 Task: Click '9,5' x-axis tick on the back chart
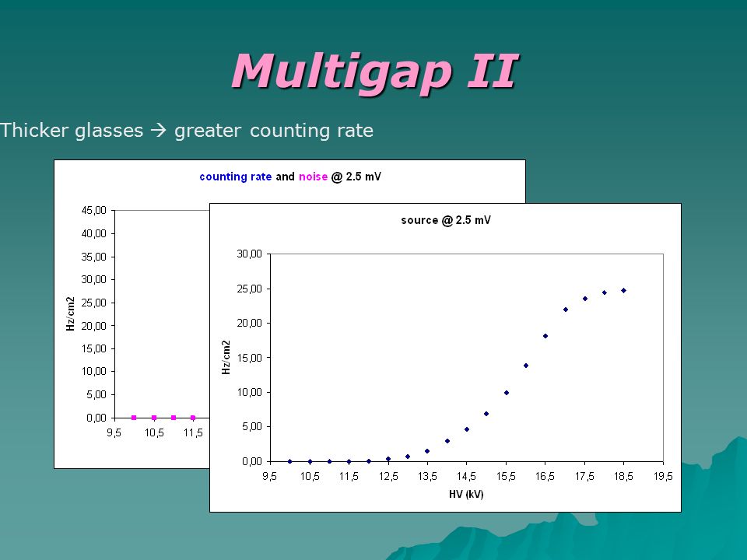pyautogui.click(x=114, y=433)
